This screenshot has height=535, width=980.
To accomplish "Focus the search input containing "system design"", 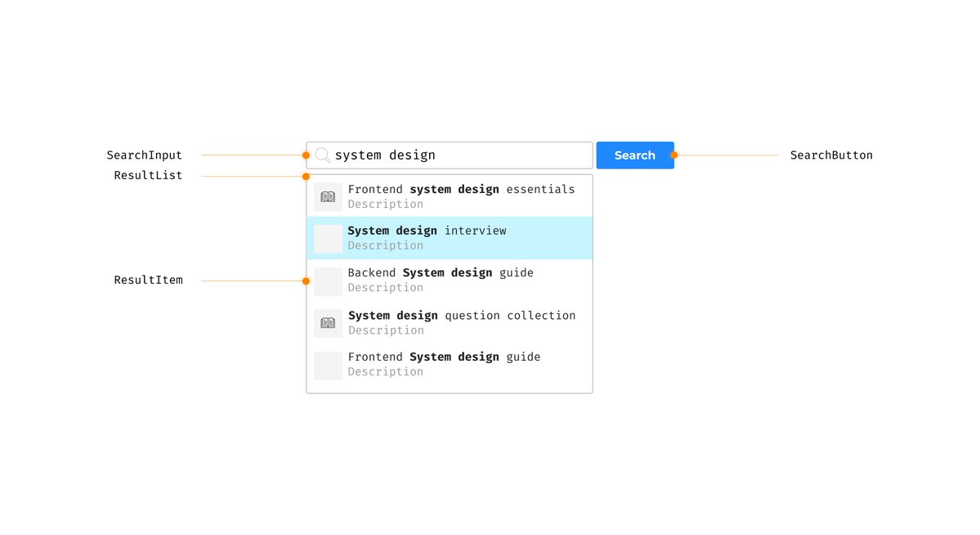I will [458, 155].
